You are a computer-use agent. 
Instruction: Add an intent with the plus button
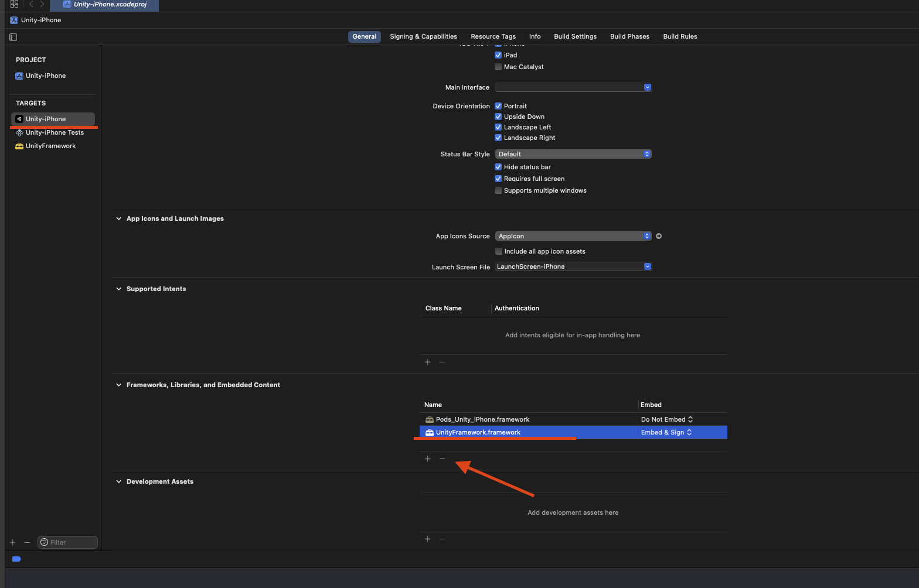point(428,362)
